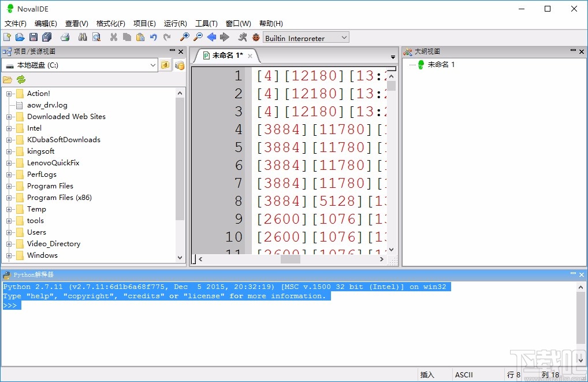Close the 项目/资源视图 panel

181,51
